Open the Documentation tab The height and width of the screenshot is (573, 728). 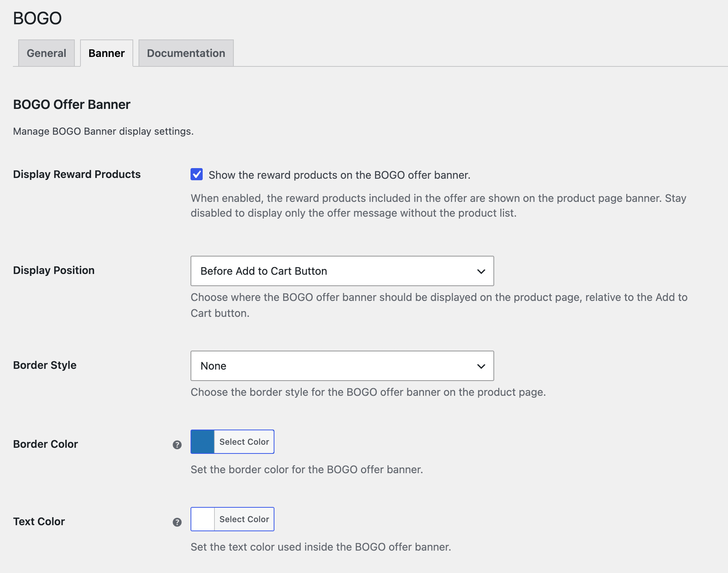[186, 53]
